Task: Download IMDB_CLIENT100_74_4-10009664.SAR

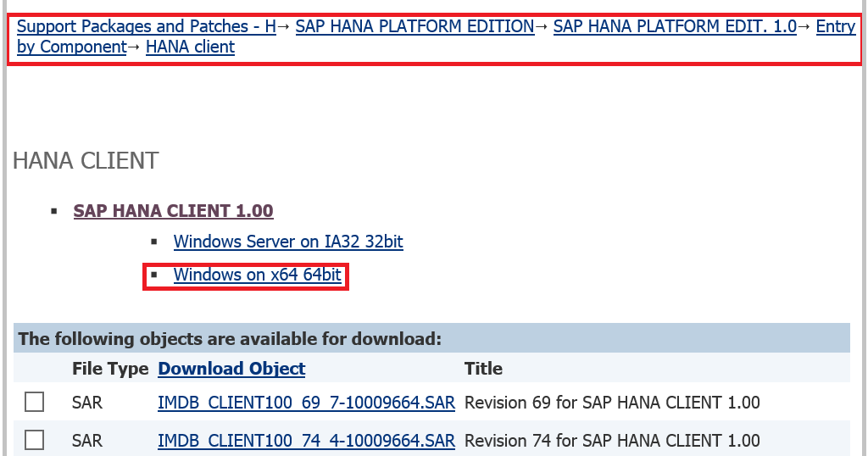Action: (x=306, y=441)
